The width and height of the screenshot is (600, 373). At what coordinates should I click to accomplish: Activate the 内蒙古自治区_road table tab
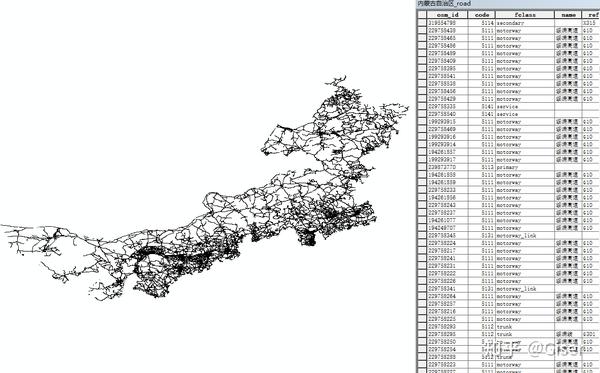pyautogui.click(x=444, y=4)
